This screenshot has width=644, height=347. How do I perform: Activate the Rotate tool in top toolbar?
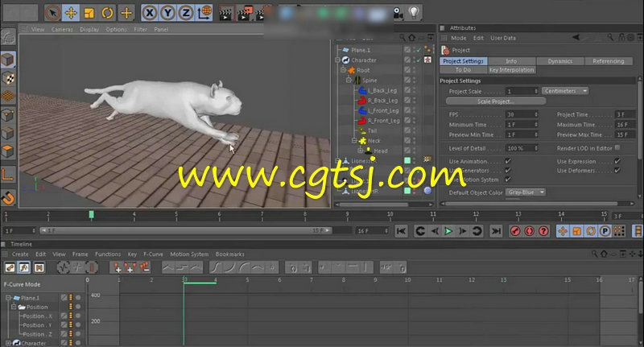[107, 13]
